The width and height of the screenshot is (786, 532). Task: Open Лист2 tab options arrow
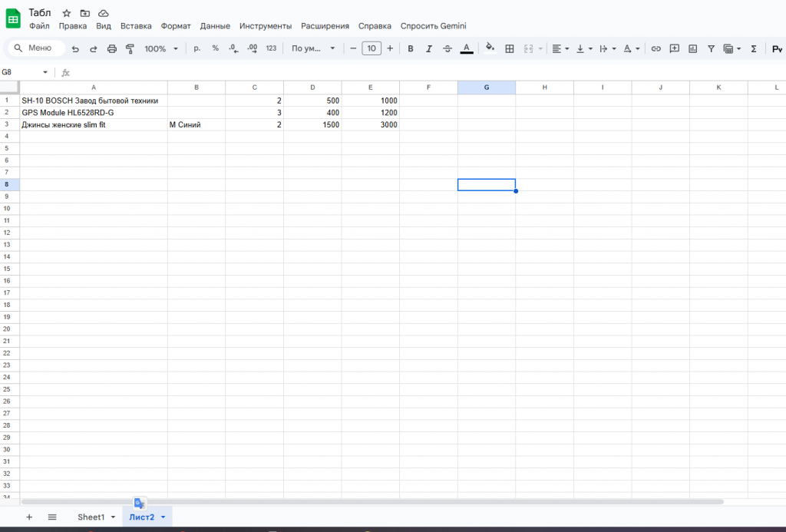(163, 517)
